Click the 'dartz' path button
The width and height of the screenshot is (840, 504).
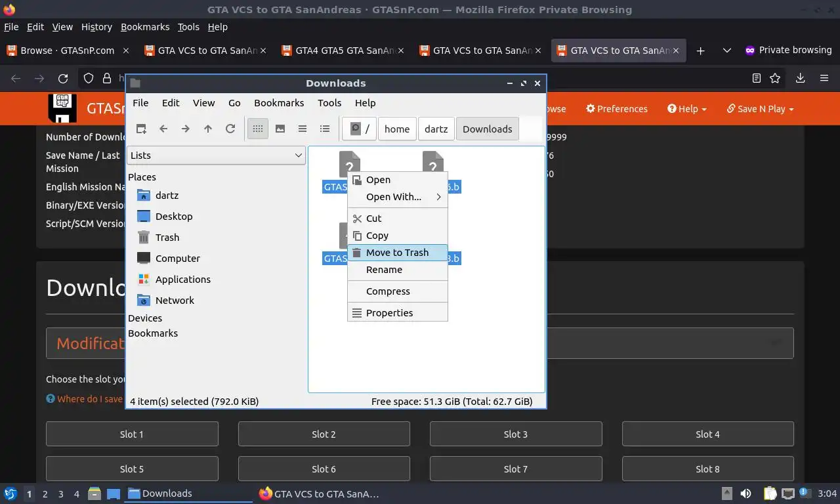(x=436, y=129)
